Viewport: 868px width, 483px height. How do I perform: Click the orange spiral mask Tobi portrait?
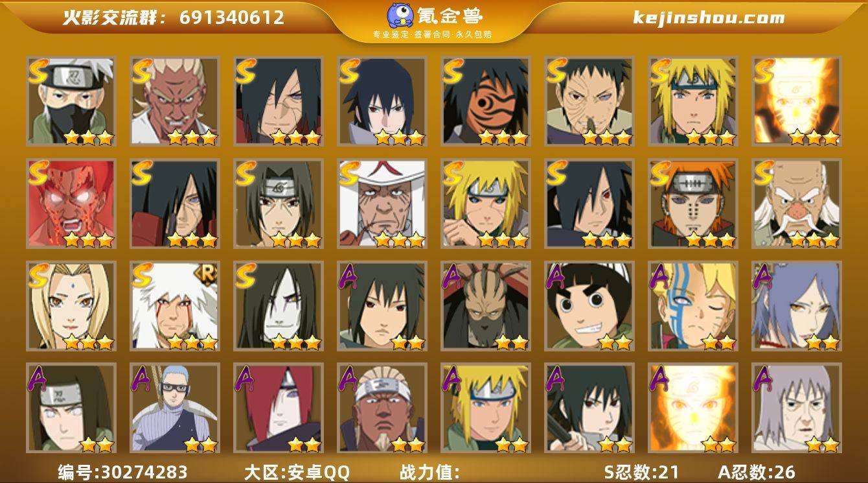486,101
